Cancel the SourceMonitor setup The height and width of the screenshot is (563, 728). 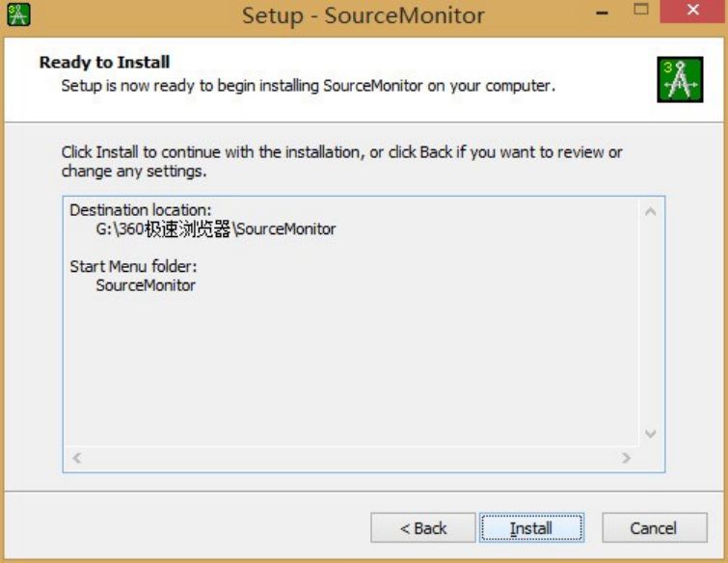(x=653, y=528)
